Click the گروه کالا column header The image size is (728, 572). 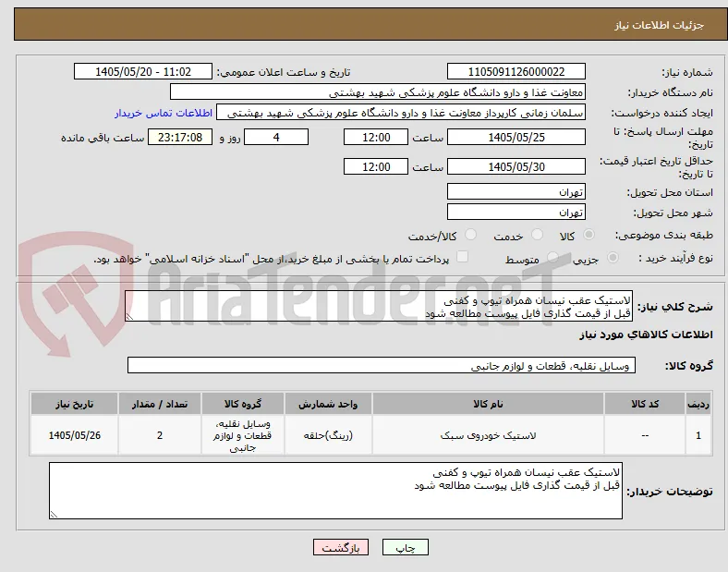click(243, 404)
